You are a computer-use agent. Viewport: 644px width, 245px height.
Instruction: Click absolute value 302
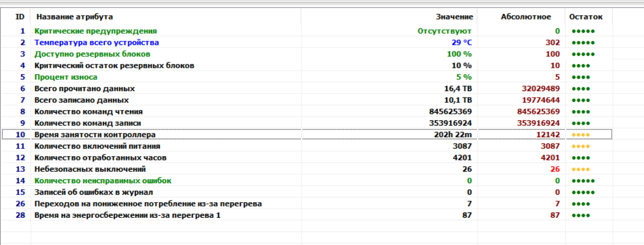coord(552,42)
